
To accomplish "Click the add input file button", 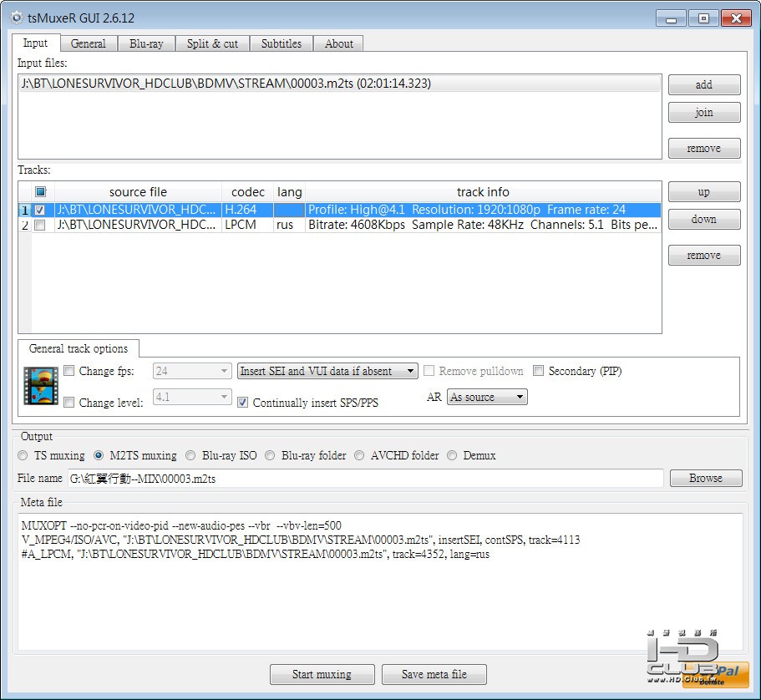I will 704,85.
